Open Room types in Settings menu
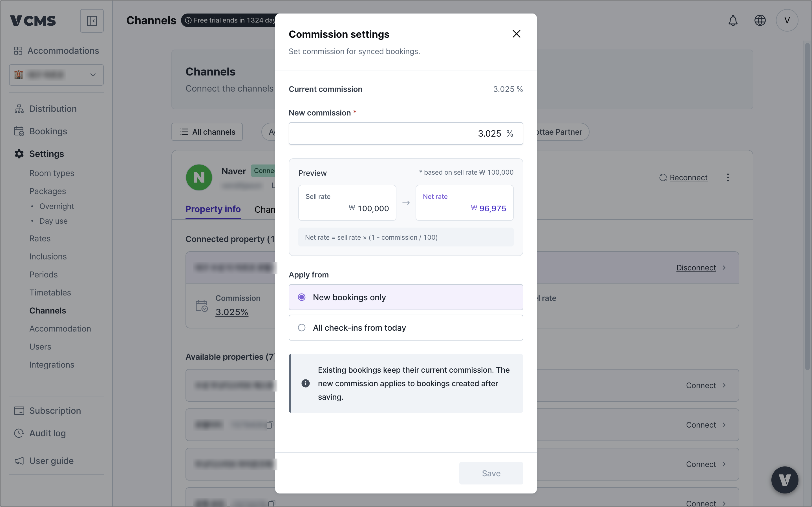The width and height of the screenshot is (812, 507). pos(52,173)
